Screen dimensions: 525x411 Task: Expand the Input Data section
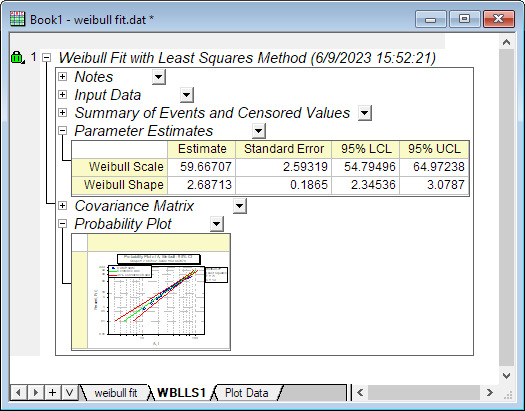pos(62,95)
